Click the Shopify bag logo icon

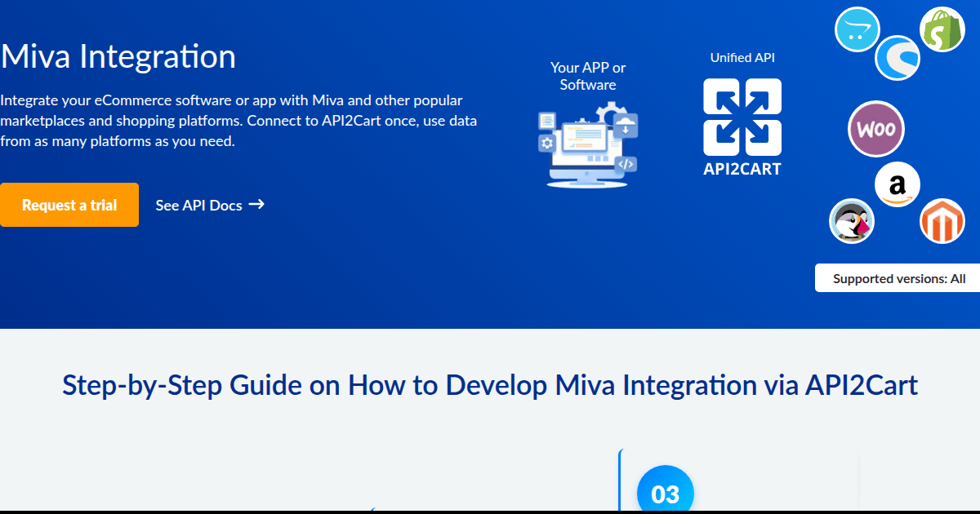(942, 30)
